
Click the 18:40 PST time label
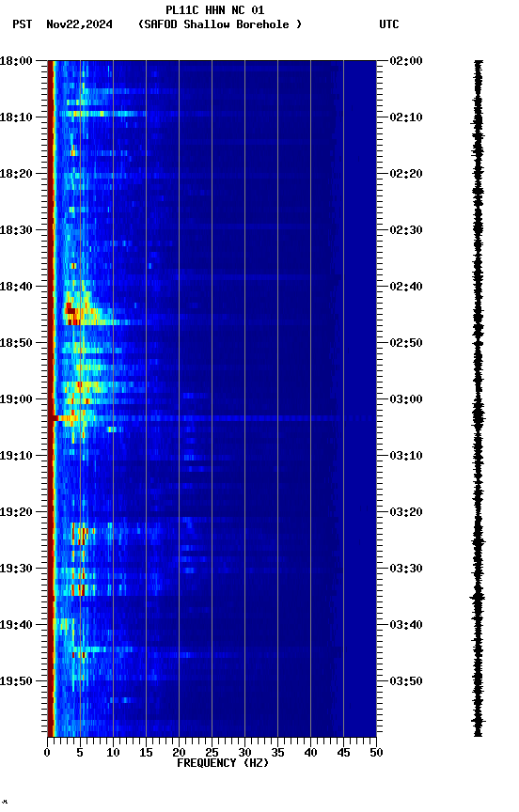coord(16,287)
